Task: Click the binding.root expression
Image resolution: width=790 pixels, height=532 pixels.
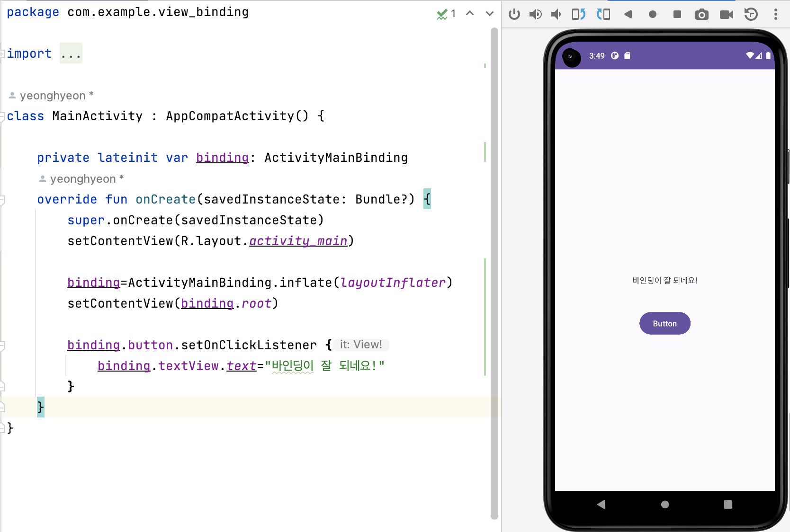Action: click(226, 303)
